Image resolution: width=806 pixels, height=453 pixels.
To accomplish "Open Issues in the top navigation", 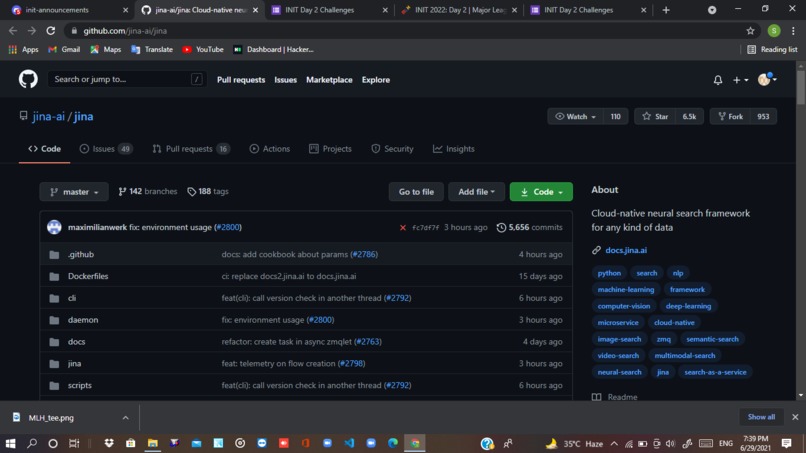I will click(285, 80).
